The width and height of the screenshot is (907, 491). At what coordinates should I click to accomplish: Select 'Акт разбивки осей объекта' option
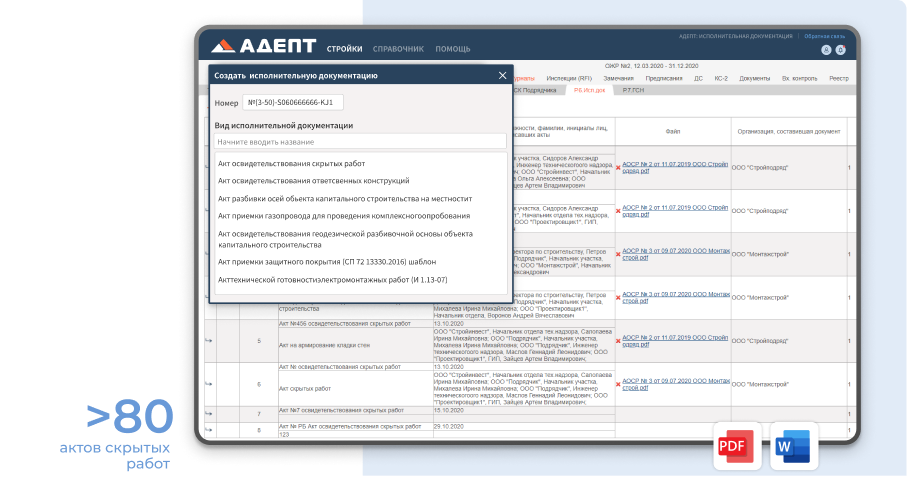pos(345,198)
